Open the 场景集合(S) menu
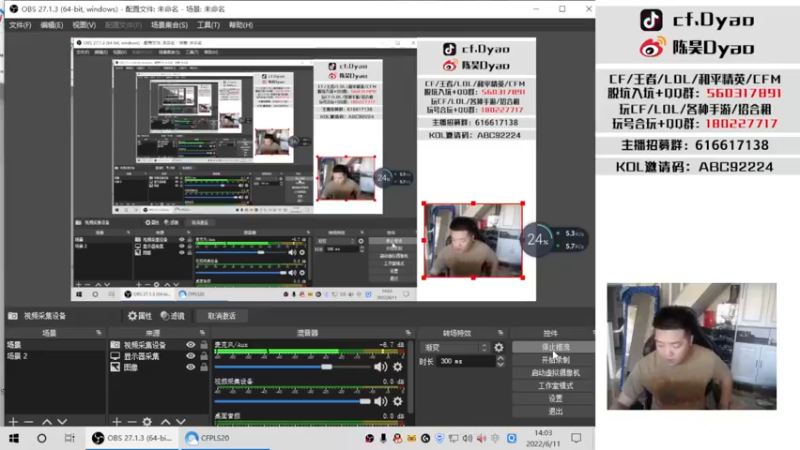 (x=169, y=25)
